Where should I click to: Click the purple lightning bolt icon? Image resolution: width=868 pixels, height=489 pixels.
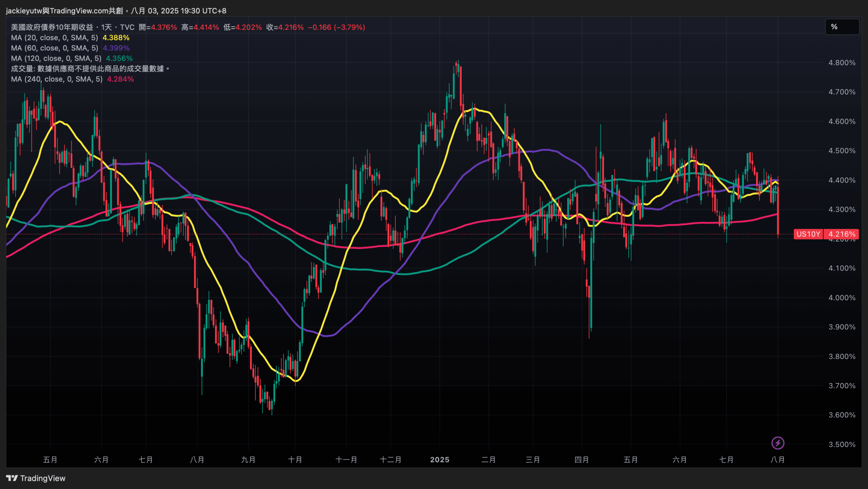pyautogui.click(x=777, y=443)
